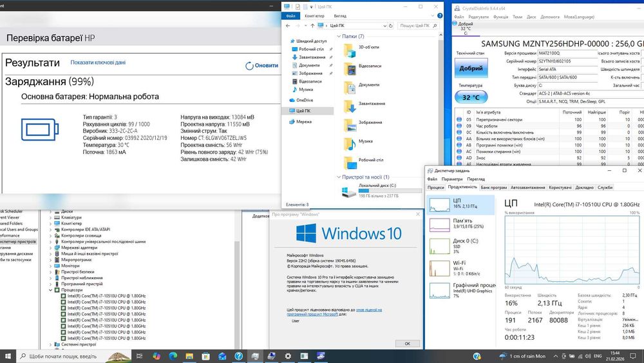Viewport: 644px width, 363px height.
Task: Launch Microsoft Edge from the taskbar
Action: pos(173,356)
